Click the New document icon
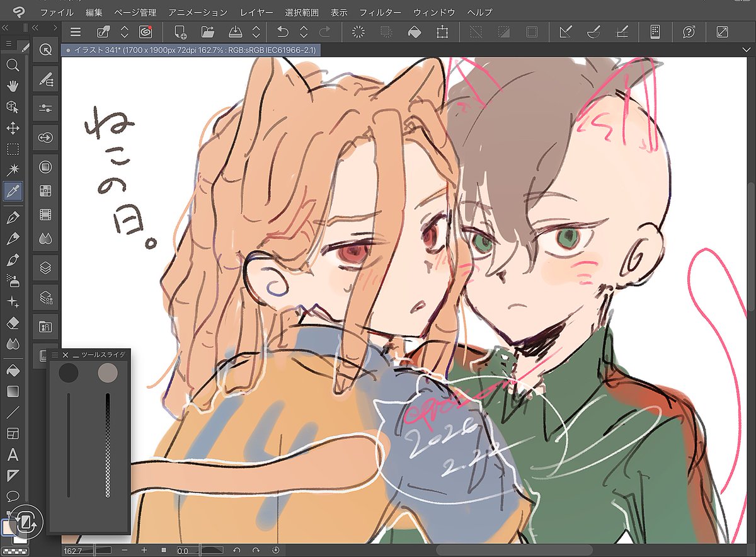Screen dimensions: 756x557 tap(180, 32)
